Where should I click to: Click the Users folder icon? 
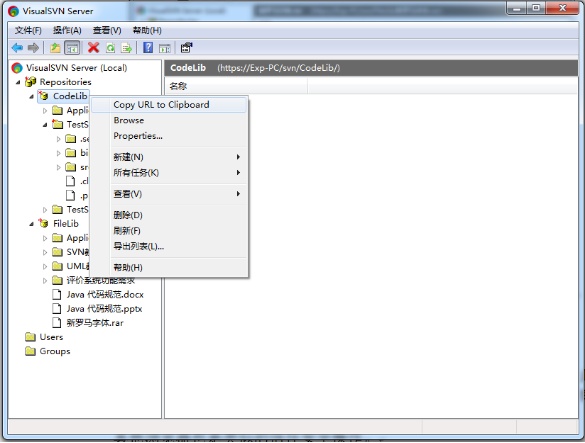pyautogui.click(x=30, y=337)
